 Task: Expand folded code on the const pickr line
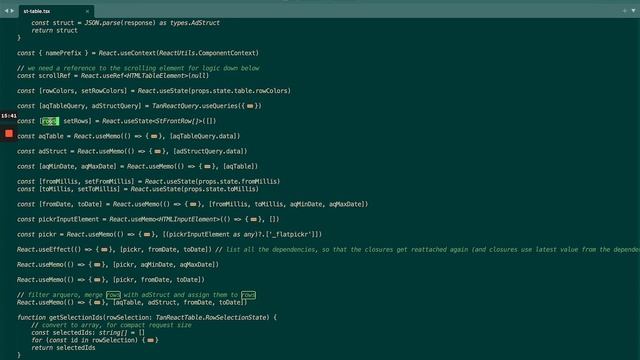pos(147,234)
